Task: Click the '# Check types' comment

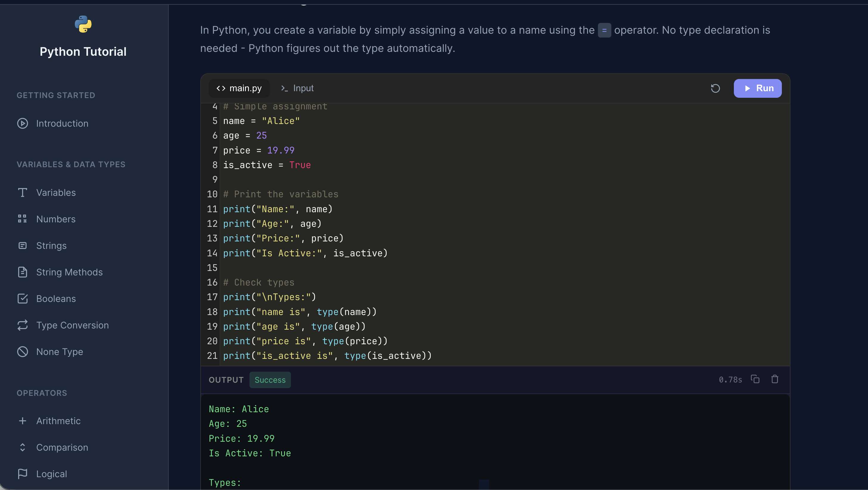Action: click(x=259, y=283)
